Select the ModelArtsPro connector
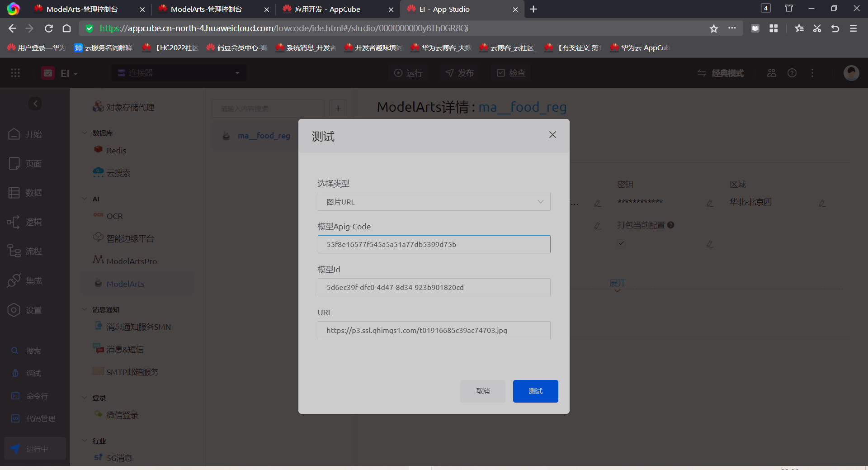Image resolution: width=868 pixels, height=470 pixels. coord(125,261)
